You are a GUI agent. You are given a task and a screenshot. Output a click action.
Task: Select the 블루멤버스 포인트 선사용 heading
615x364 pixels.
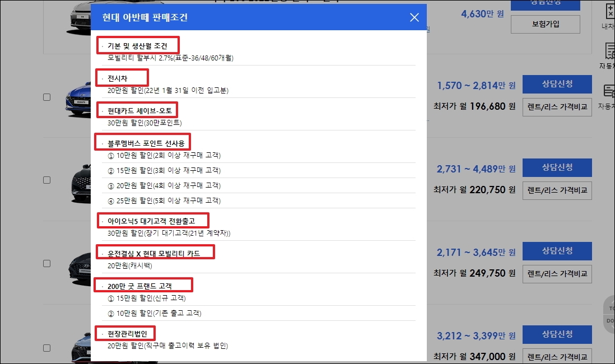[146, 143]
